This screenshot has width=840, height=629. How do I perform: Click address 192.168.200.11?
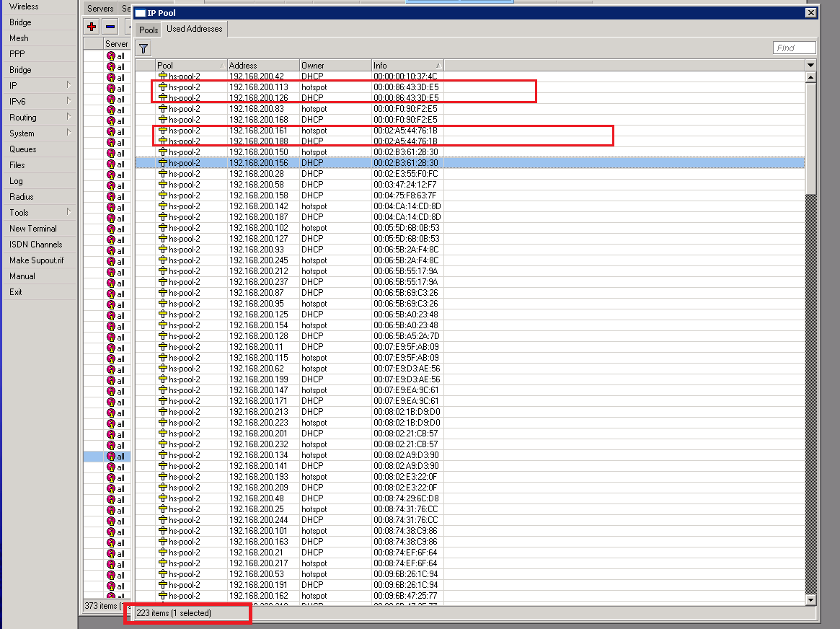tap(256, 347)
